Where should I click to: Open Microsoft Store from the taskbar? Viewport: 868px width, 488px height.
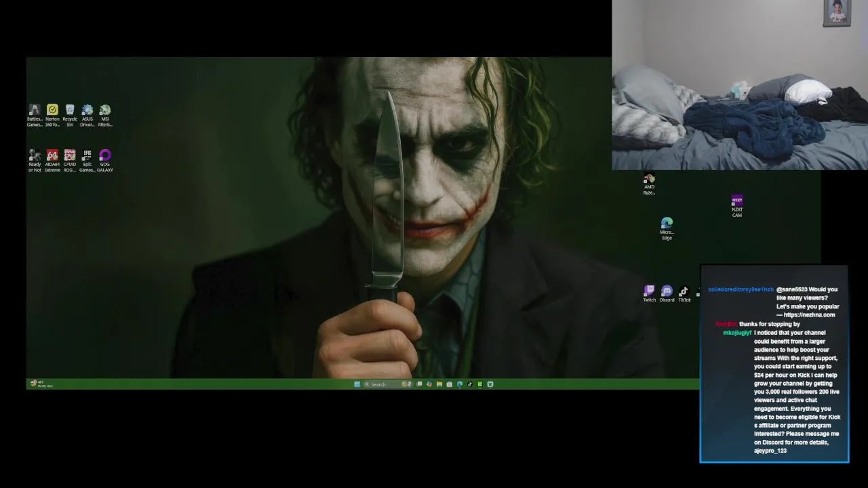[449, 384]
